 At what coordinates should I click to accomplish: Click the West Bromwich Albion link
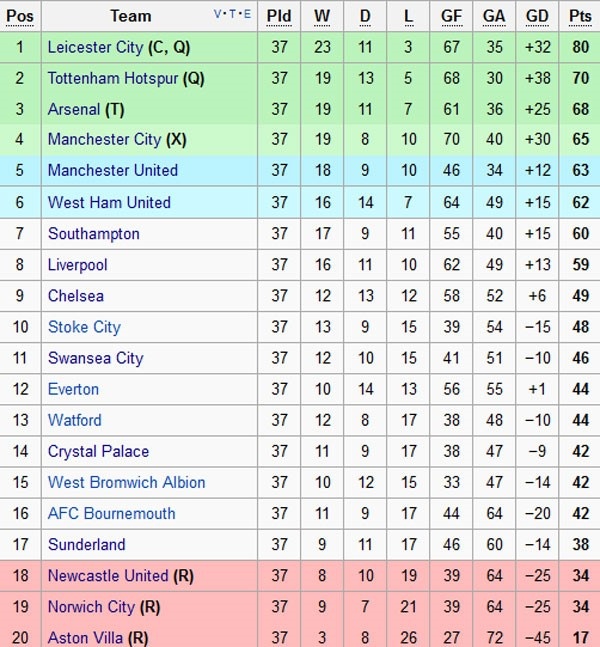coord(126,482)
